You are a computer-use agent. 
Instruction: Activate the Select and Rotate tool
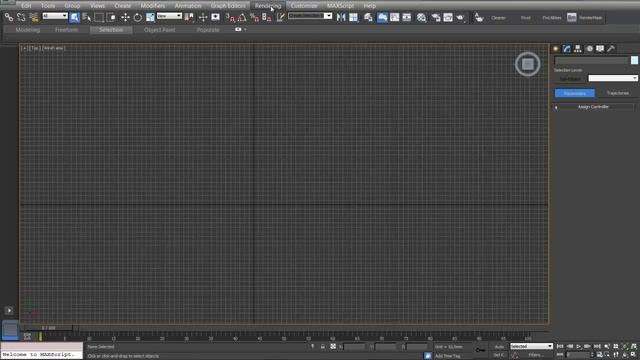point(138,17)
